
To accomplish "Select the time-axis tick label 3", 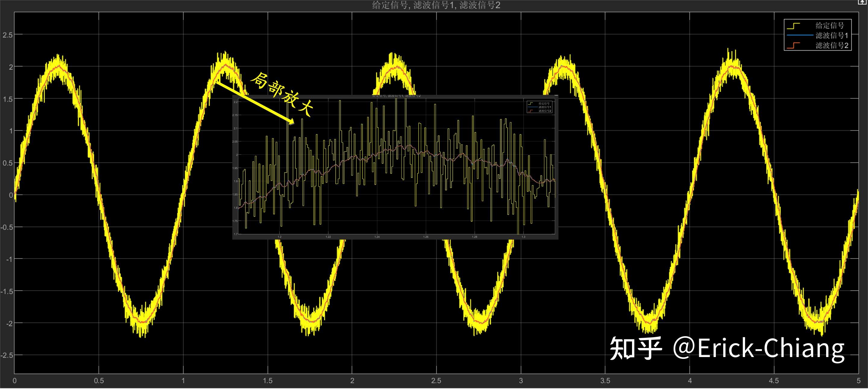I will pos(521,381).
